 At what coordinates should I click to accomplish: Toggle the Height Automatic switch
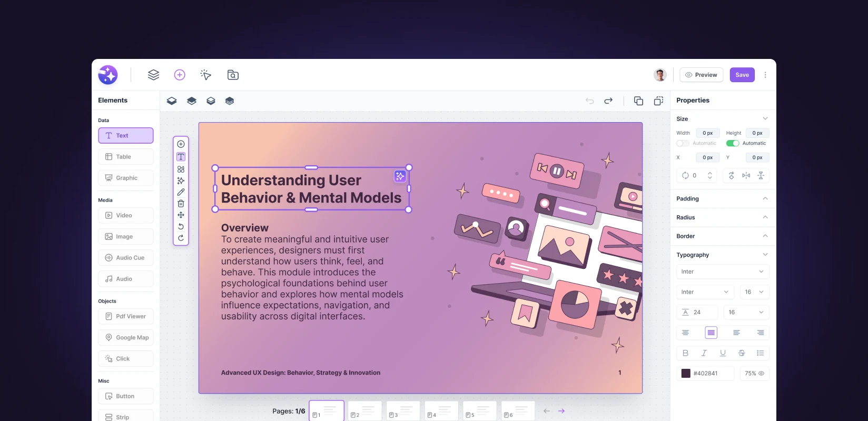733,143
